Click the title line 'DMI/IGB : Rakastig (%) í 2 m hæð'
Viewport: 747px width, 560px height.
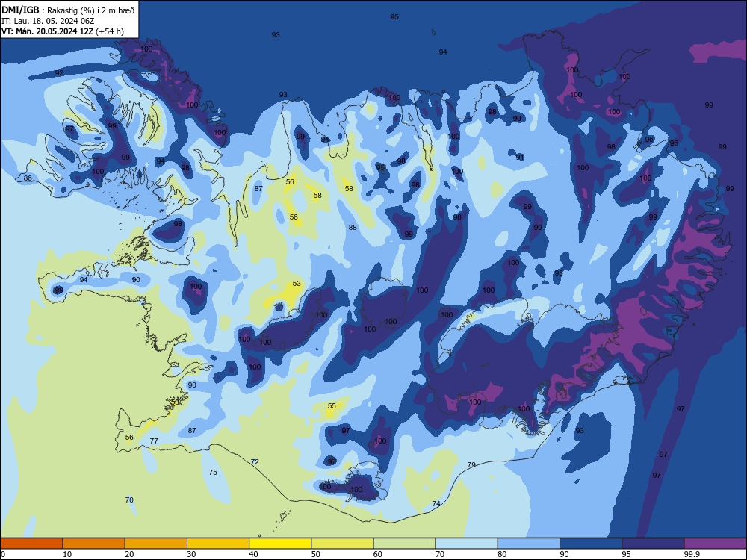(69, 10)
